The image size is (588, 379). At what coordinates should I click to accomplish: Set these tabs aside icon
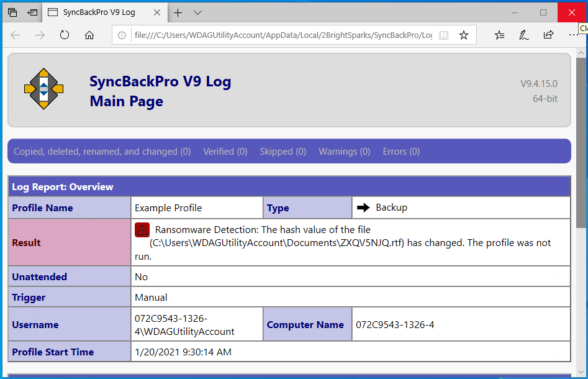[x=33, y=12]
